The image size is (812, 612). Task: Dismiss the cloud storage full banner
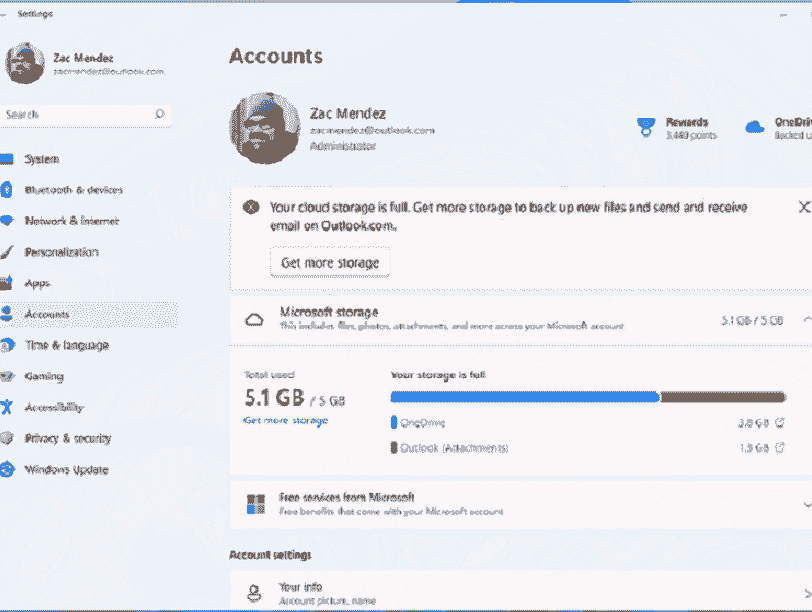tap(804, 208)
